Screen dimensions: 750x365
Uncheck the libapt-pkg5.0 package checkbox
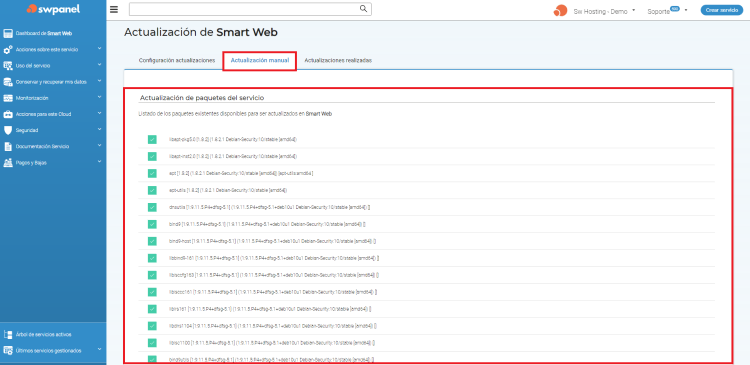point(152,139)
